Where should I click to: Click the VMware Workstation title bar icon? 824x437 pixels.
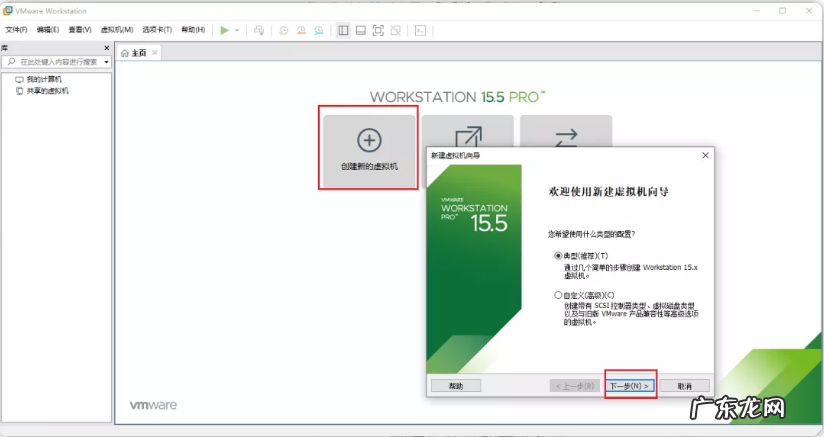coord(7,11)
